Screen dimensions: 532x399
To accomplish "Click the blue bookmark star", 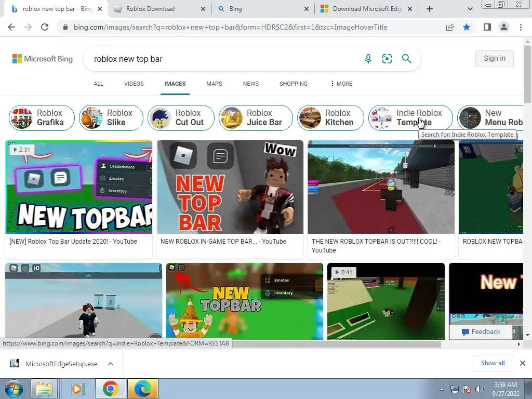I will click(x=467, y=27).
